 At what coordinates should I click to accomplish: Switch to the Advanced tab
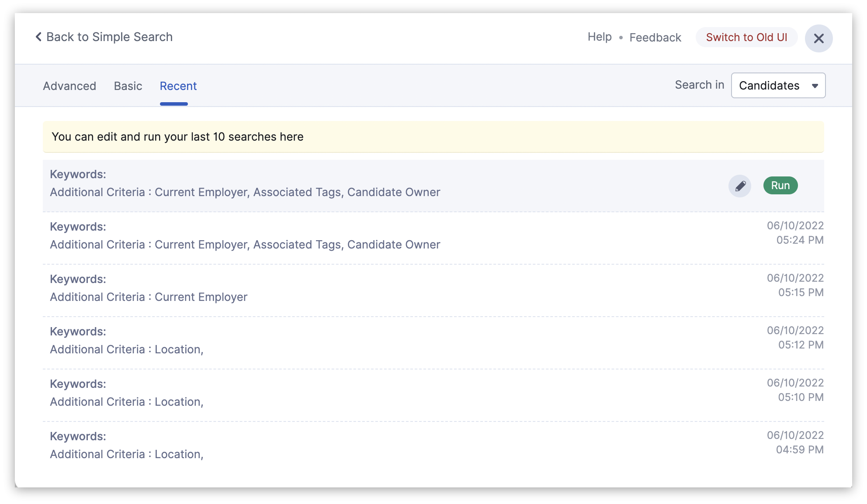[69, 86]
